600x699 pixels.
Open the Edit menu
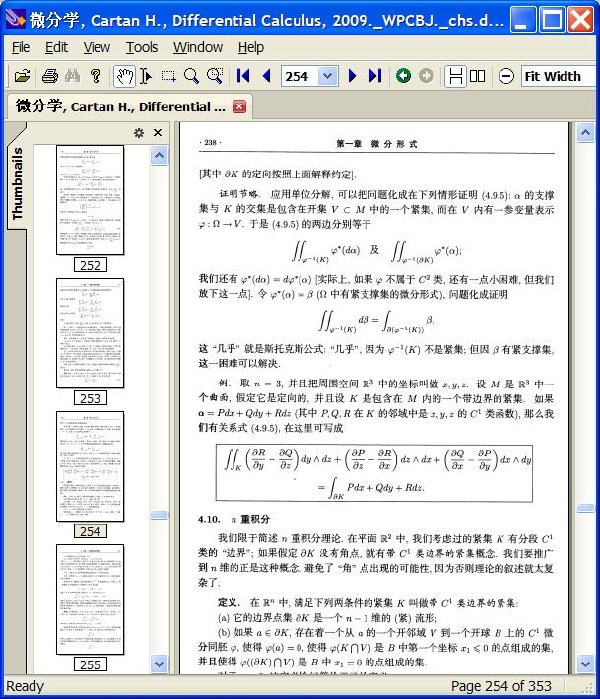click(x=57, y=47)
